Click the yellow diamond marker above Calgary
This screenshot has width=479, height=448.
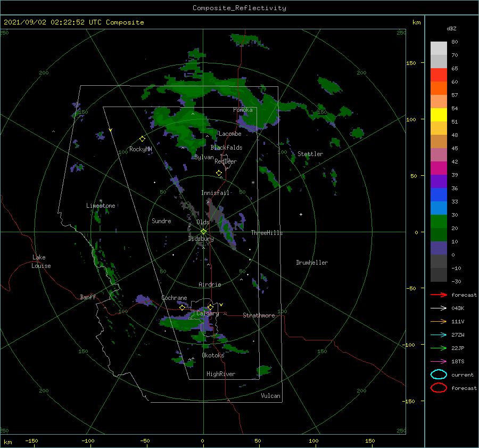pos(210,307)
